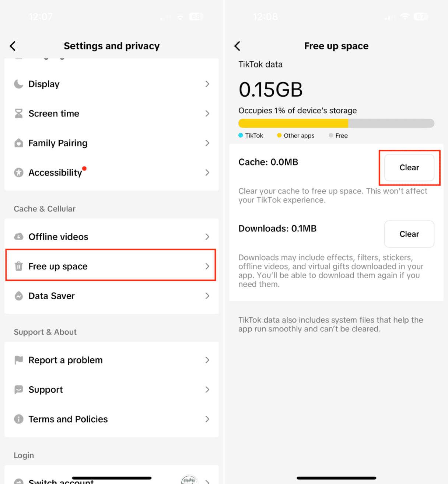The width and height of the screenshot is (448, 484).
Task: Tap the yellow storage usage bar
Action: tap(293, 123)
